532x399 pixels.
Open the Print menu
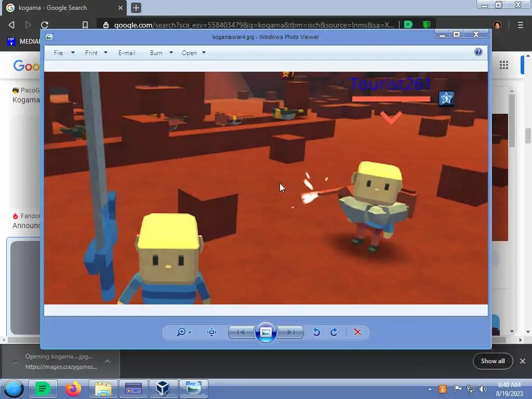coord(91,53)
